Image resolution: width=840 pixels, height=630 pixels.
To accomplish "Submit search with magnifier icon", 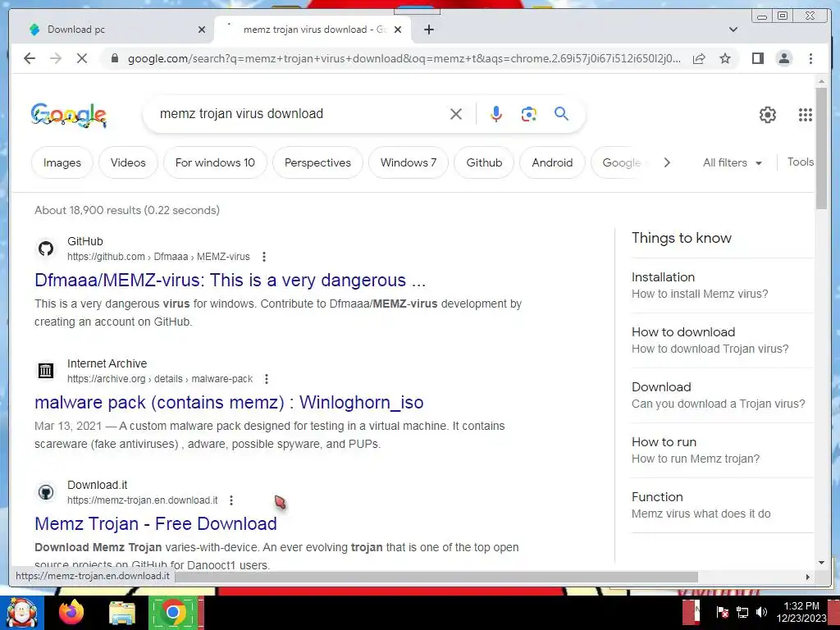I will point(561,113).
